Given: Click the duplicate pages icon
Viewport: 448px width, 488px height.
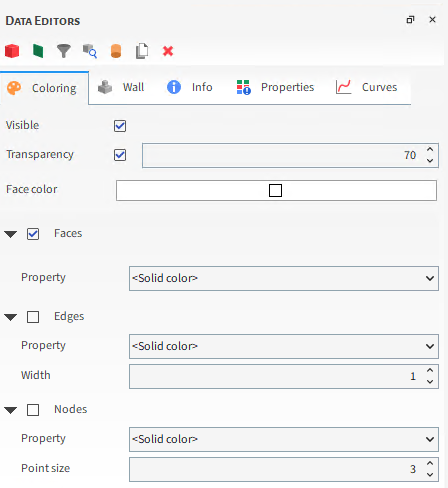Looking at the screenshot, I should coord(142,51).
